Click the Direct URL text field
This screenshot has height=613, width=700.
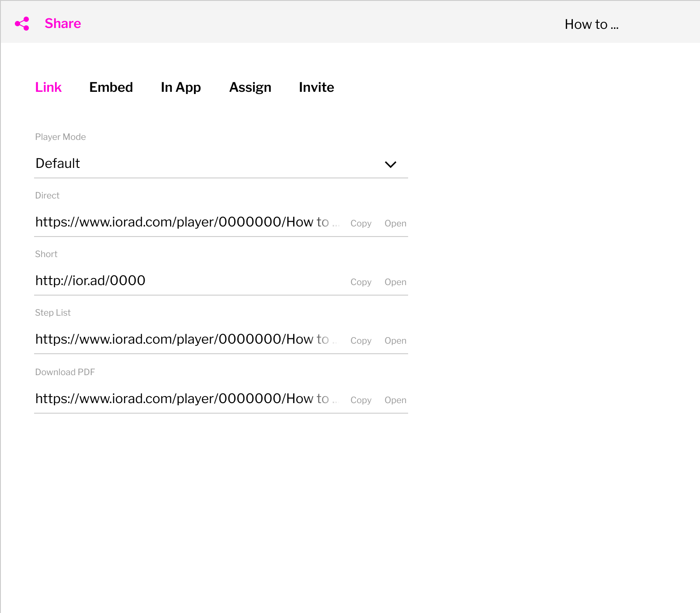(x=184, y=222)
